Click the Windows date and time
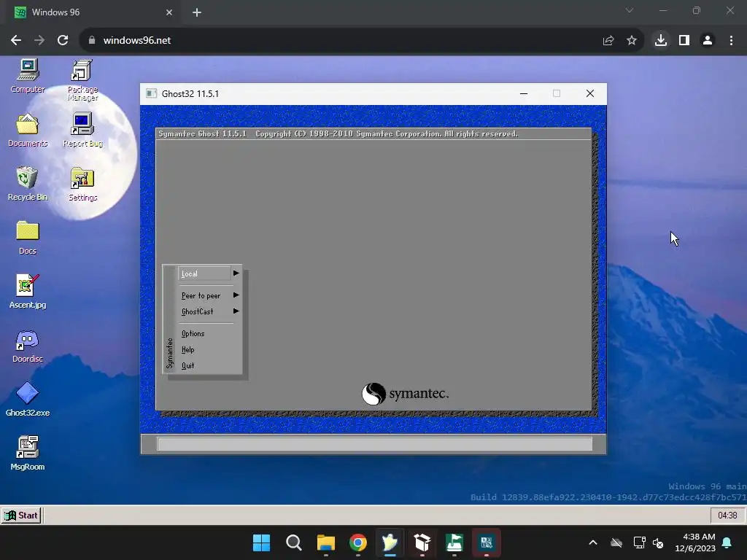 695,542
